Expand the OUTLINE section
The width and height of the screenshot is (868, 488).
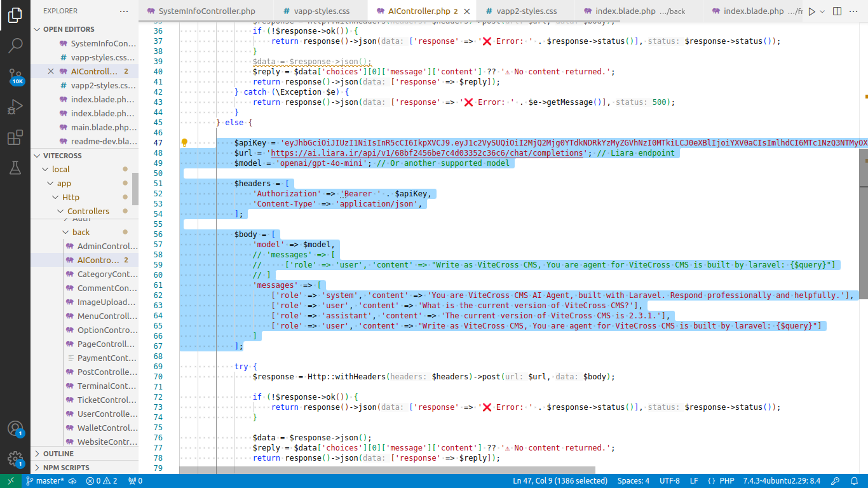(x=58, y=454)
